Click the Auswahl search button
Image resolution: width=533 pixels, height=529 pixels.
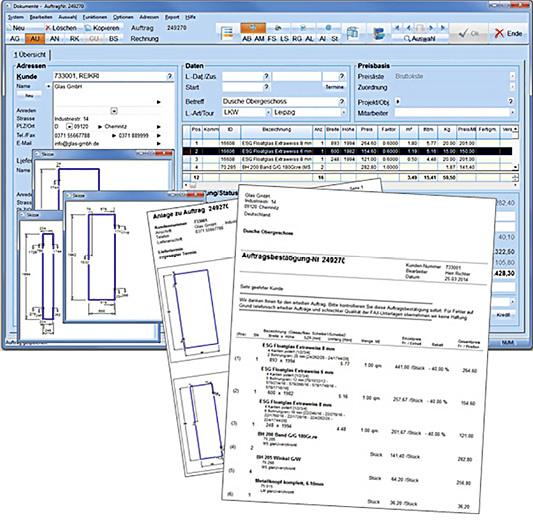[419, 39]
